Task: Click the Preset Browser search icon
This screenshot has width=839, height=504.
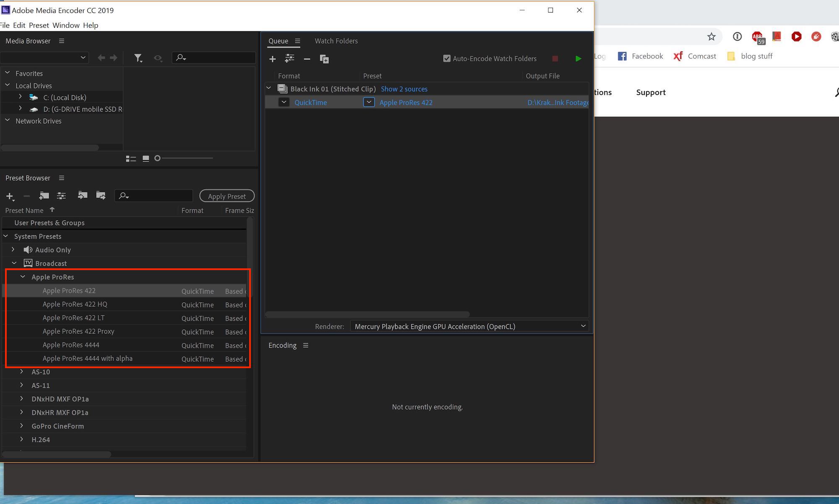Action: tap(123, 196)
